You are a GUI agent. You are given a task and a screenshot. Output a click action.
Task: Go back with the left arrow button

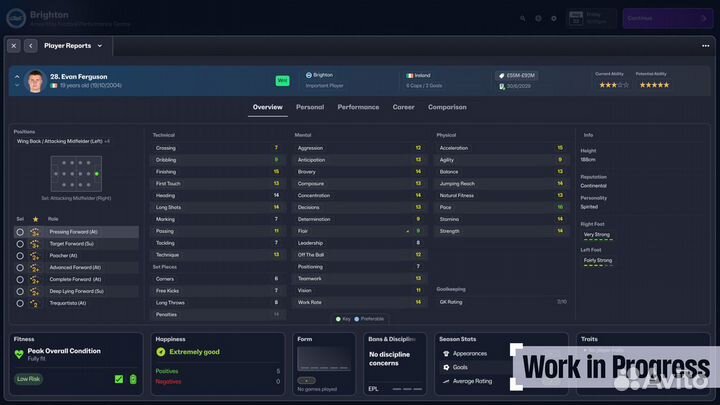point(31,46)
